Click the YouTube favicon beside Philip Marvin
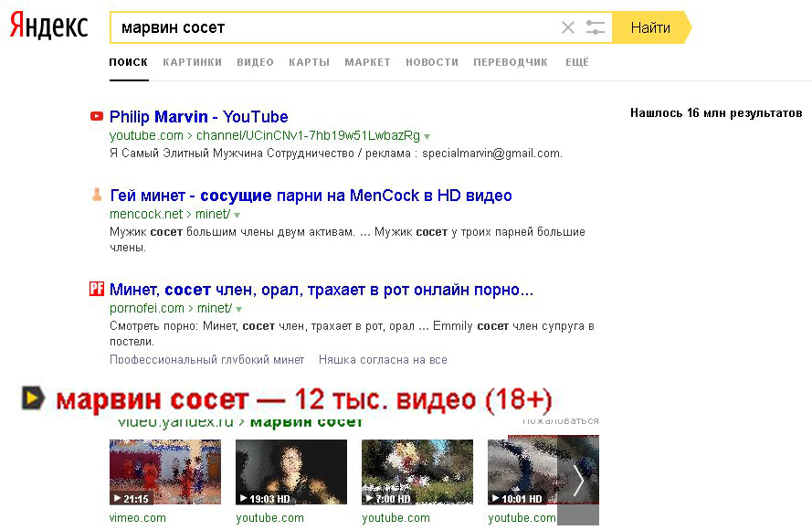Screen dimensions: 812x530 [x=96, y=116]
